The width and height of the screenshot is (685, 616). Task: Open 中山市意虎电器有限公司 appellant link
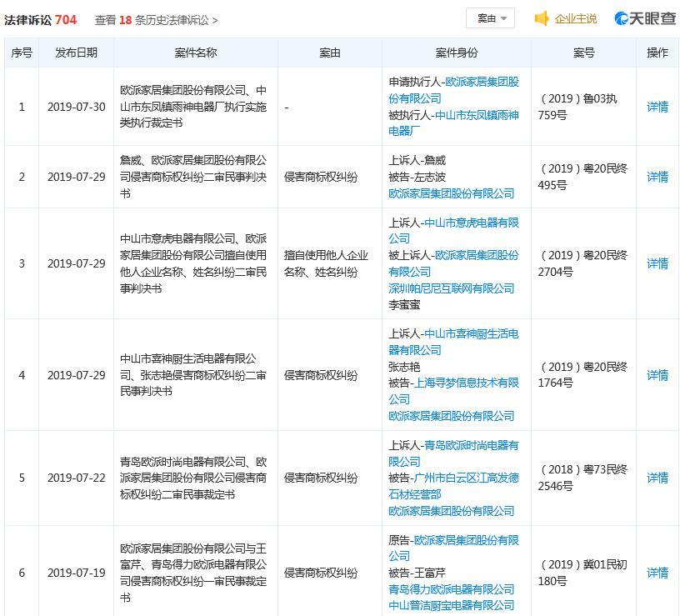[454, 231]
